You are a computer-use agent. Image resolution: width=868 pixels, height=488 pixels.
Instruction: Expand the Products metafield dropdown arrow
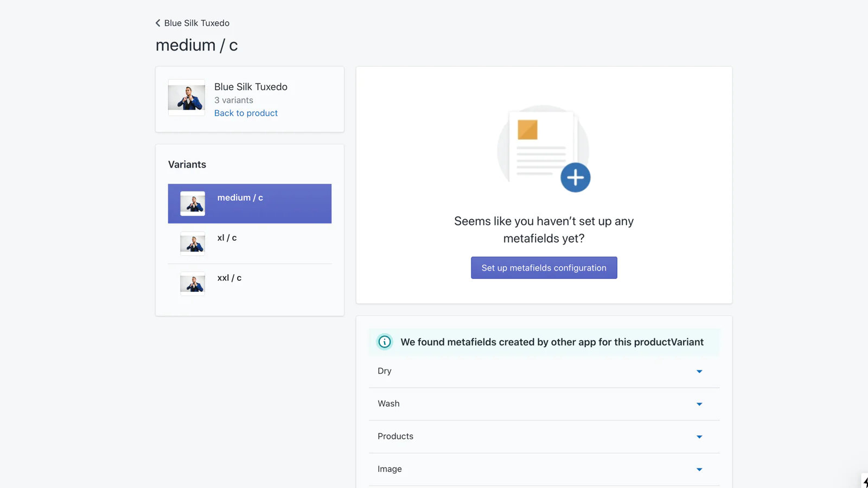[699, 436]
